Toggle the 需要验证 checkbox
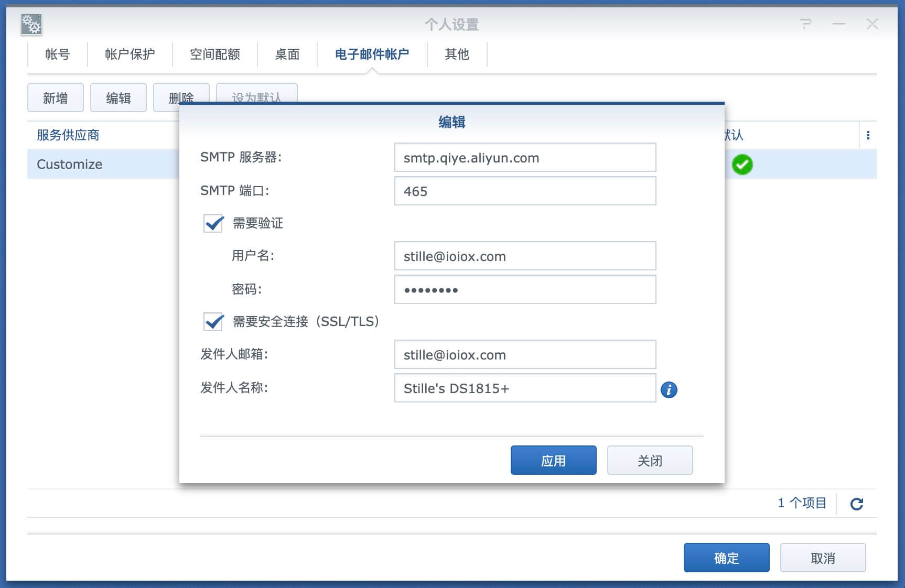 213,223
